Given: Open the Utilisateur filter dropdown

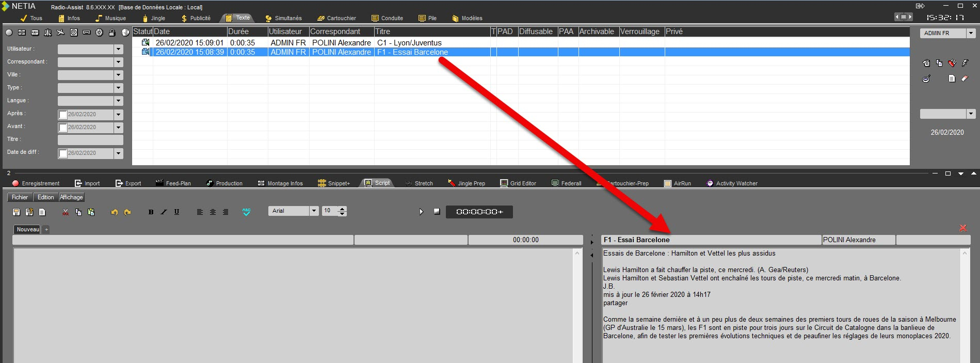Looking at the screenshot, I should pos(119,49).
